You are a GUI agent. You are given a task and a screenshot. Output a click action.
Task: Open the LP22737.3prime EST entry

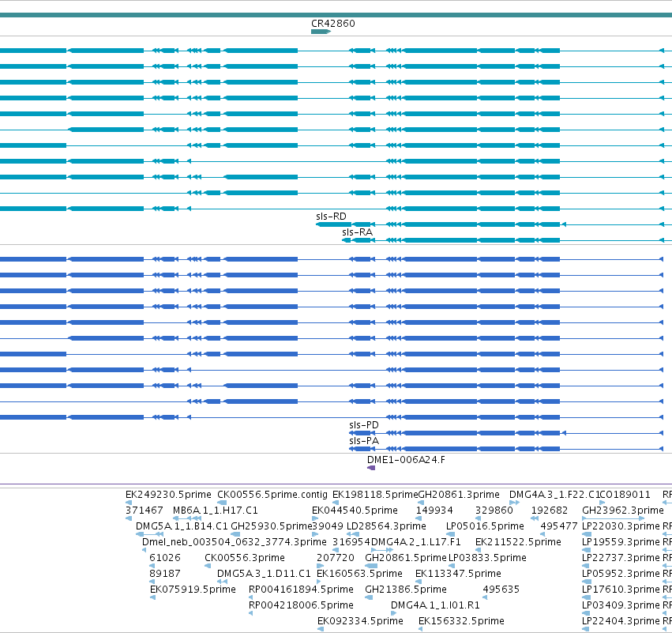[x=621, y=558]
